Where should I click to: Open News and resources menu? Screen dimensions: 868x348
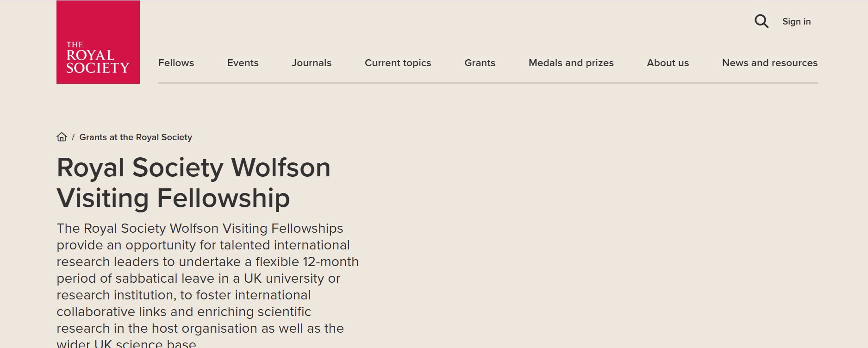point(769,63)
